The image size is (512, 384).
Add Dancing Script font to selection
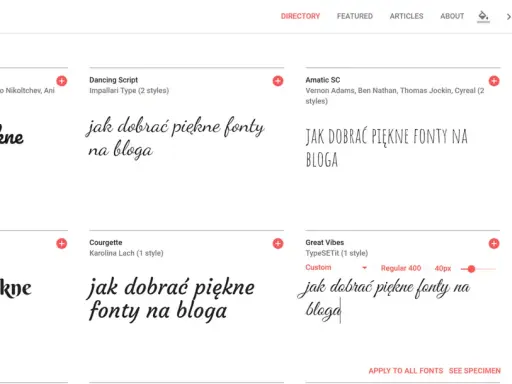tap(278, 81)
